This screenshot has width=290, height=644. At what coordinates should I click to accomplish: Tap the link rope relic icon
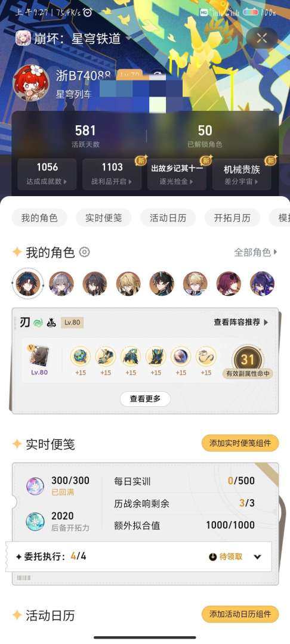tap(206, 357)
